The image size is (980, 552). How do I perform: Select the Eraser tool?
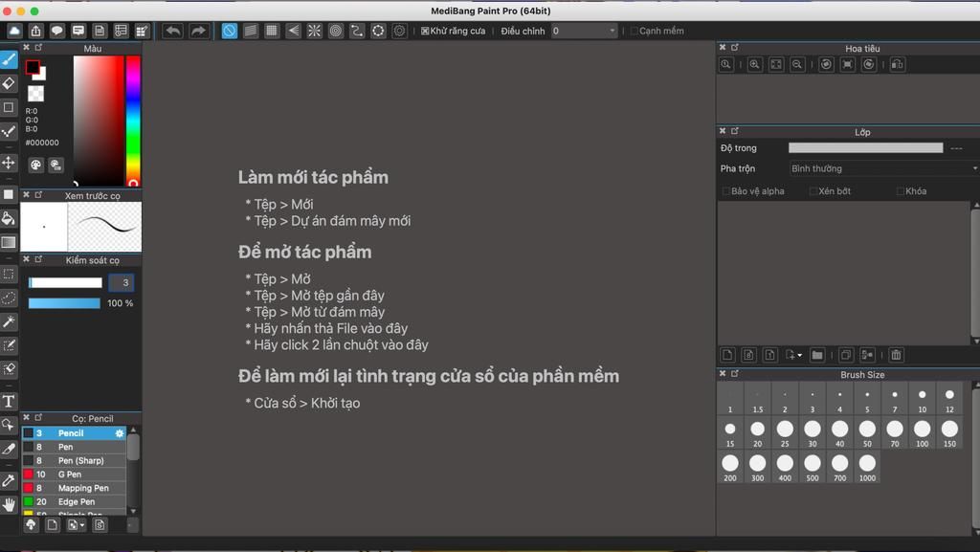[x=9, y=83]
